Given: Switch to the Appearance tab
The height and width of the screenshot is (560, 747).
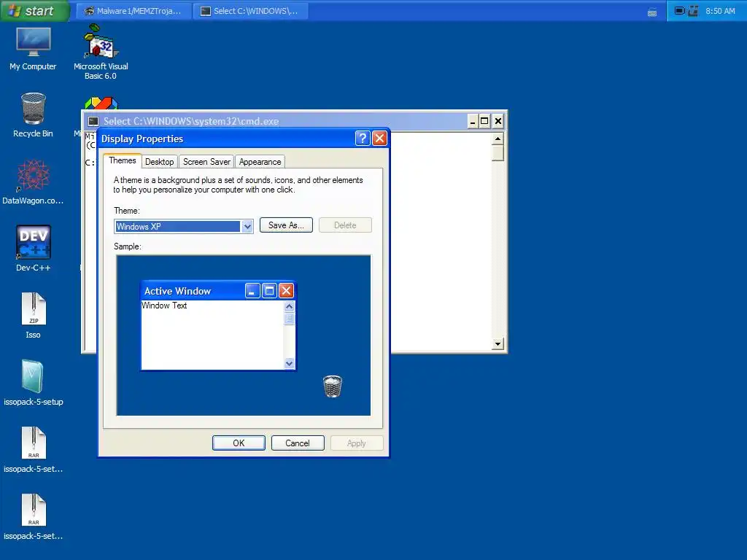Looking at the screenshot, I should tap(260, 162).
